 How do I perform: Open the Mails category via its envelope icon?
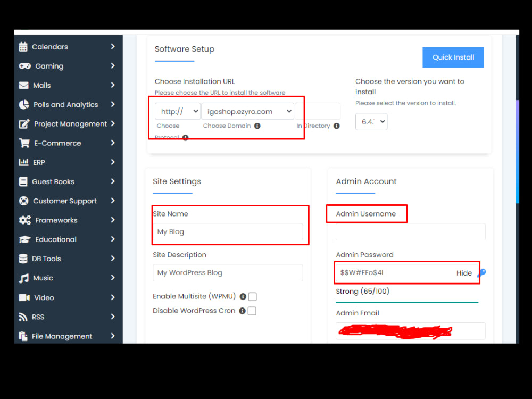click(24, 85)
